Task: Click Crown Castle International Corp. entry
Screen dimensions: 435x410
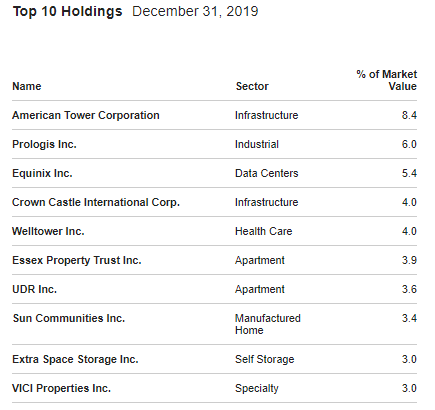Action: click(x=96, y=202)
